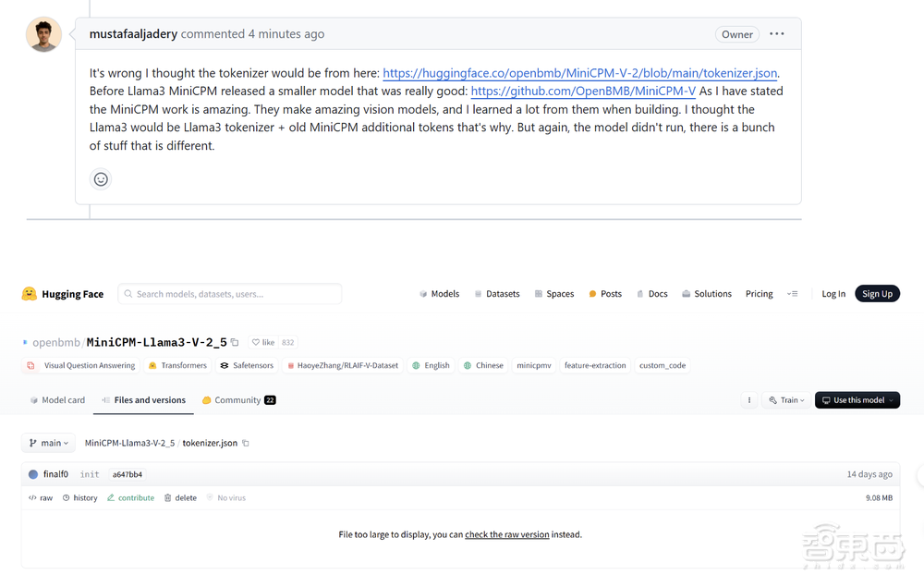Image resolution: width=924 pixels, height=587 pixels.
Task: Open the extra navigation menu icon
Action: [792, 294]
